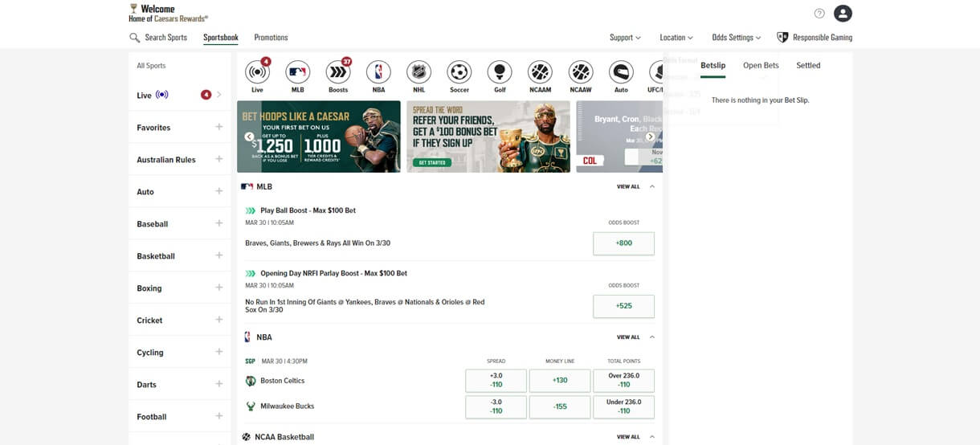The height and width of the screenshot is (445, 980).
Task: Open the Support dropdown menu
Action: pyautogui.click(x=625, y=38)
